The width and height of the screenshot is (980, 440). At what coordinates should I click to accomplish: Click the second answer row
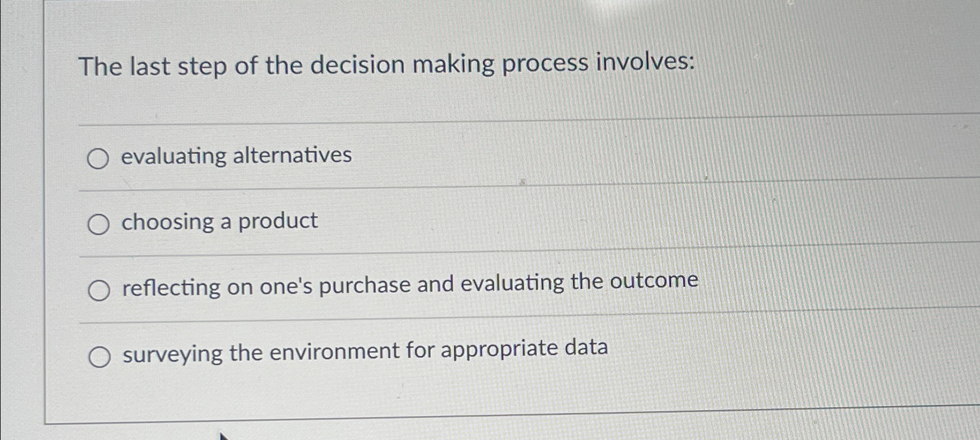[x=346, y=222]
